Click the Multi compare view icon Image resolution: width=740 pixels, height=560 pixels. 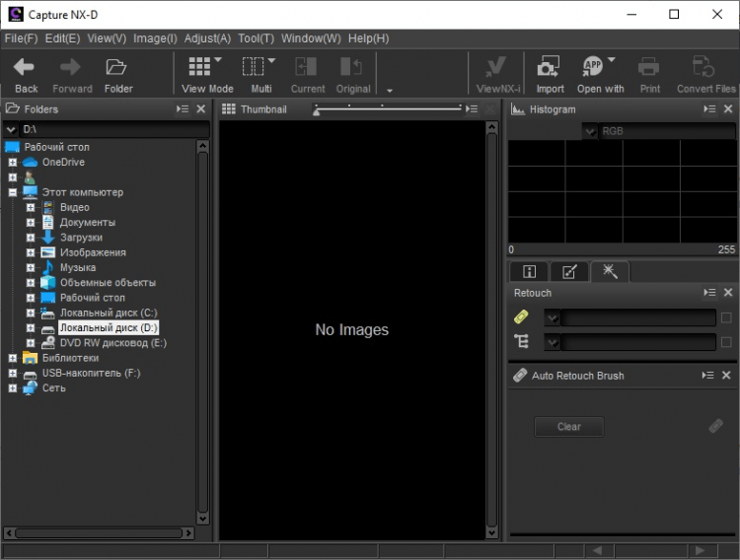pos(255,67)
